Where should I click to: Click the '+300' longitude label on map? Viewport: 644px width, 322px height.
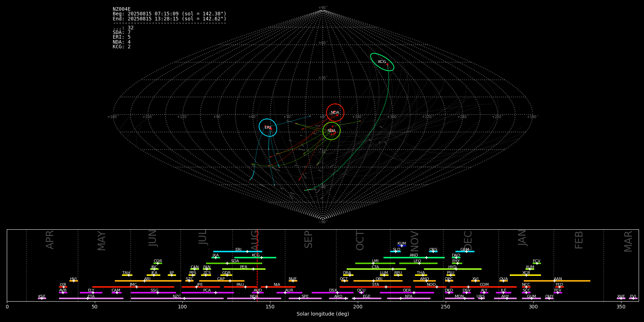(x=392, y=117)
